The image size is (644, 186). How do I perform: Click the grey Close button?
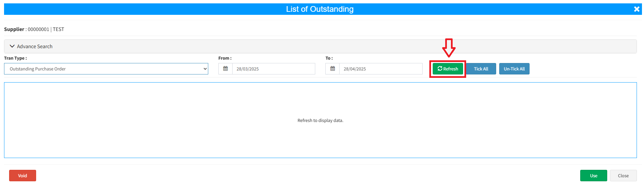coord(623,176)
